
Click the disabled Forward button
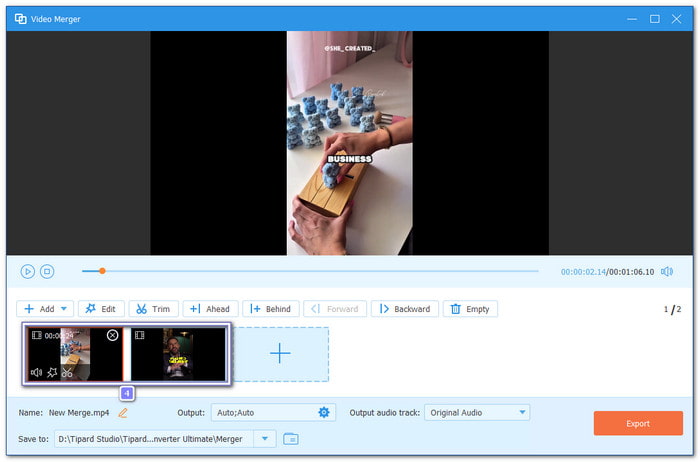point(335,309)
